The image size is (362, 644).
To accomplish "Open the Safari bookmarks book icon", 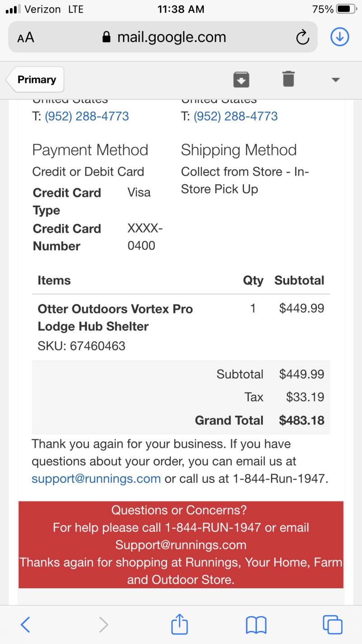I will [x=256, y=625].
